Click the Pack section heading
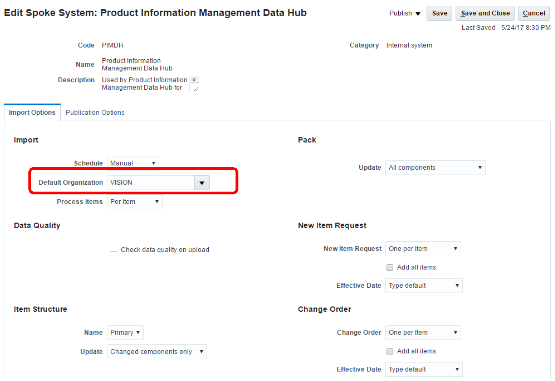This screenshot has height=381, width=555. click(307, 140)
